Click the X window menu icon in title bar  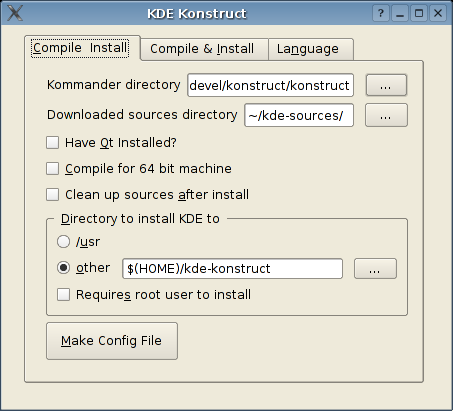(x=15, y=13)
